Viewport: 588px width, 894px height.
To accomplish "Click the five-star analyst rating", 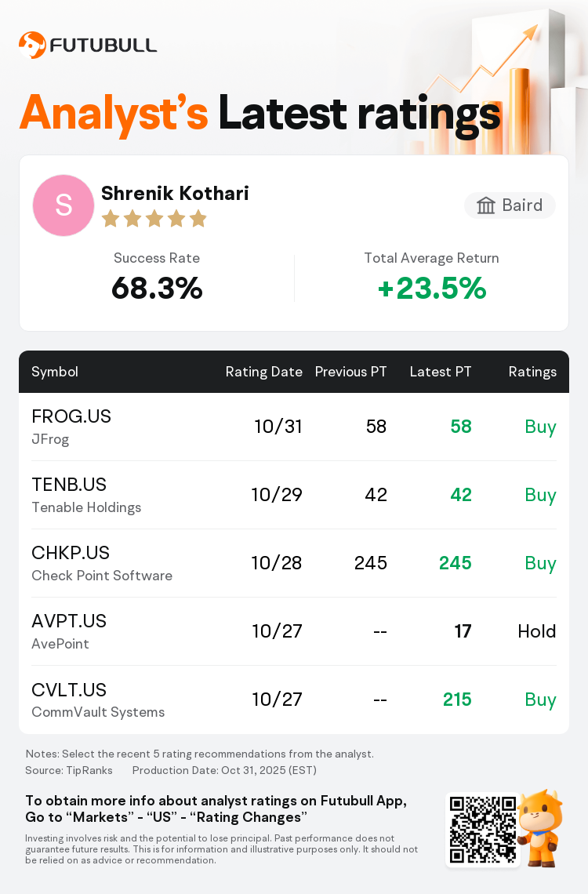I will tap(154, 219).
